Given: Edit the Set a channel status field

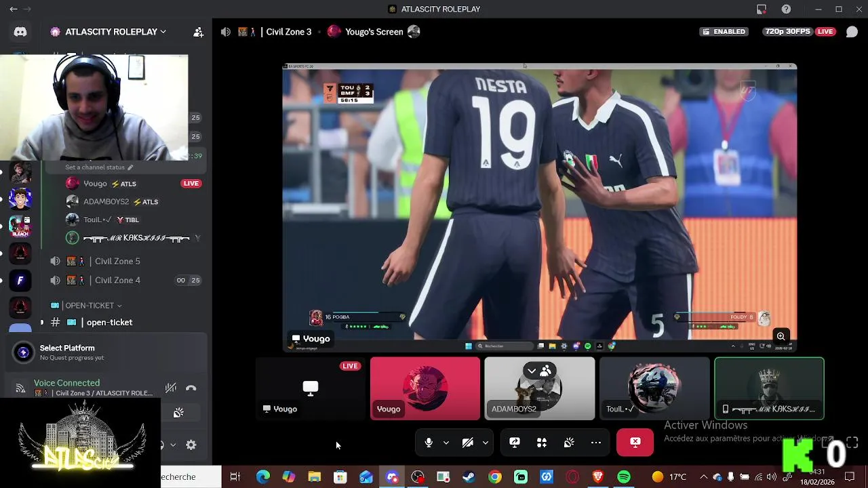Looking at the screenshot, I should click(x=99, y=167).
